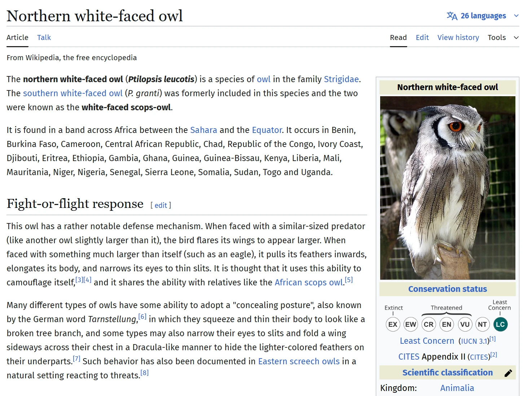Follow the southern white-faced owl link
The width and height of the screenshot is (532, 396).
(x=73, y=93)
